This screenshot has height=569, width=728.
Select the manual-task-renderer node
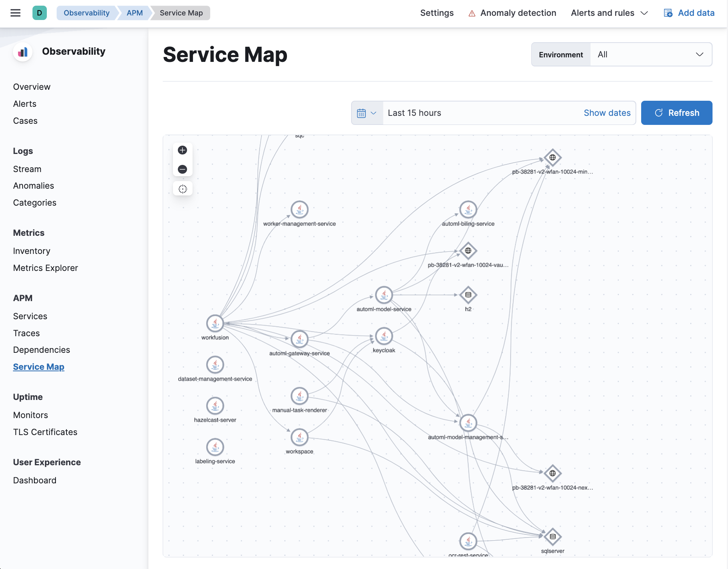(299, 396)
